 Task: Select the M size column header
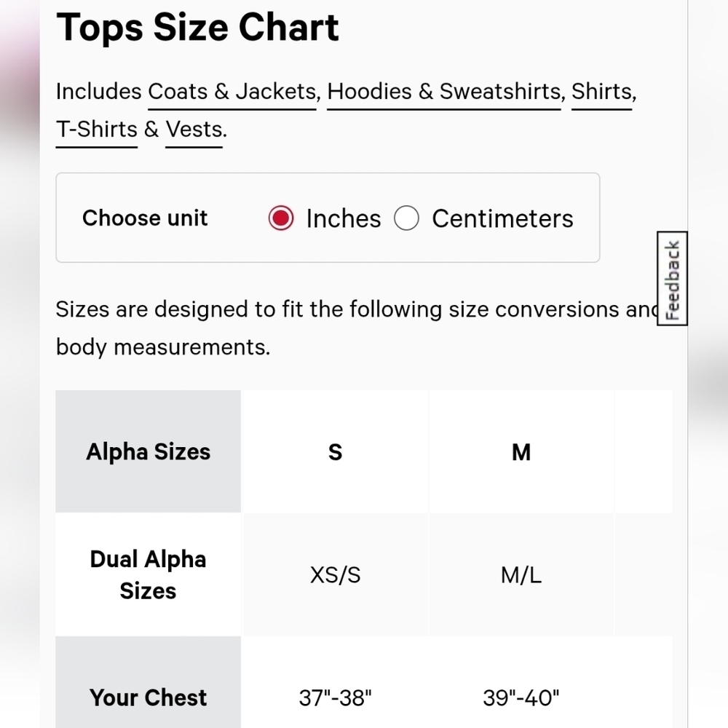pyautogui.click(x=521, y=451)
